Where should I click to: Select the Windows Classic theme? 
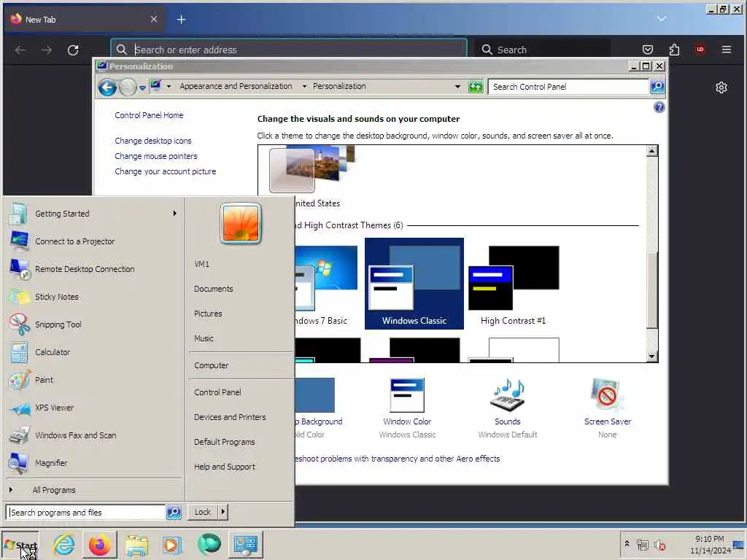(414, 284)
